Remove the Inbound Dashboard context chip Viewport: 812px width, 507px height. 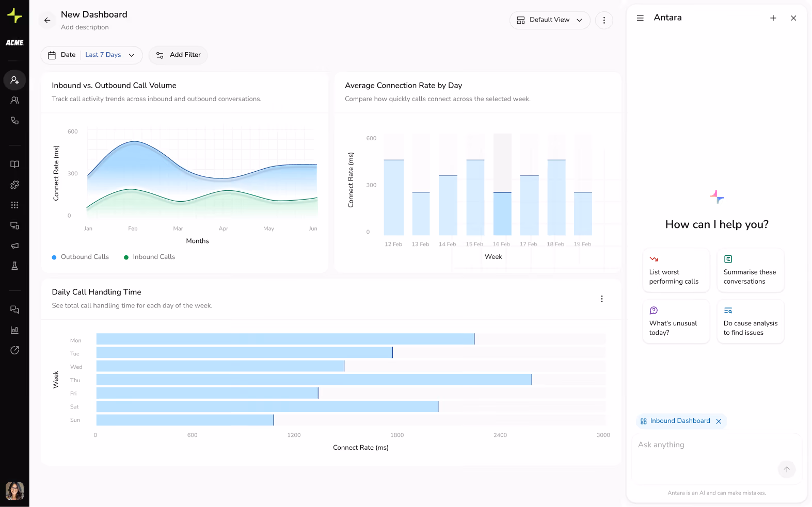click(719, 421)
